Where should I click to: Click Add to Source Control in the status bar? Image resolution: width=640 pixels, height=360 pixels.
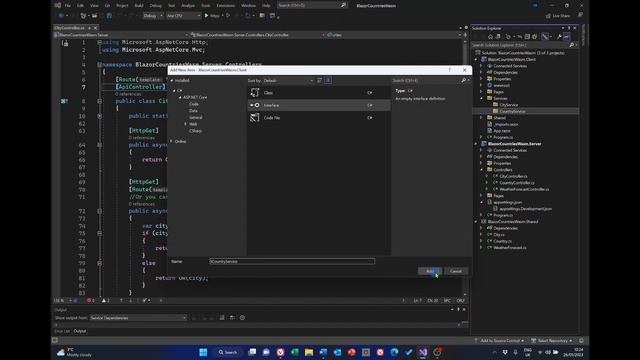[500, 340]
